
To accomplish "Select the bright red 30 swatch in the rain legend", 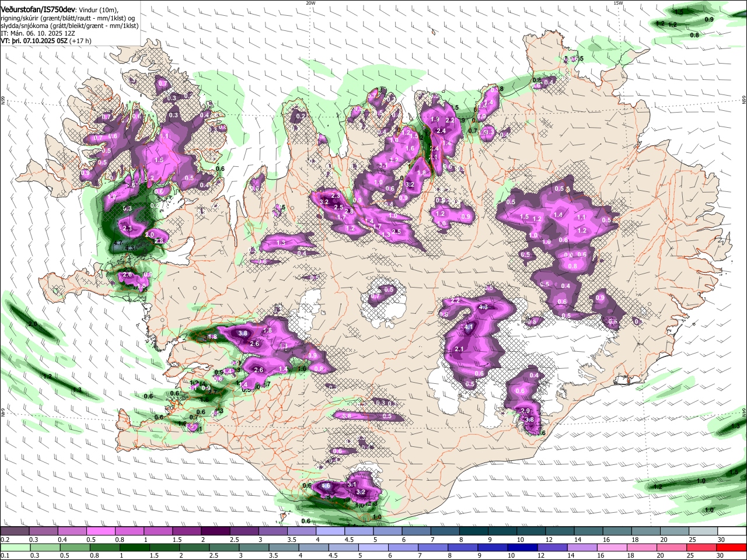I will (732, 548).
